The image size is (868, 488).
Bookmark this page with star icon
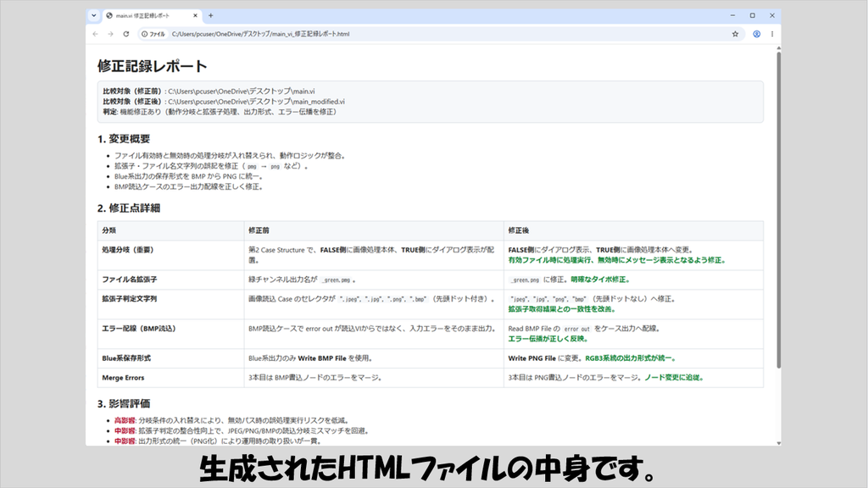(x=735, y=34)
